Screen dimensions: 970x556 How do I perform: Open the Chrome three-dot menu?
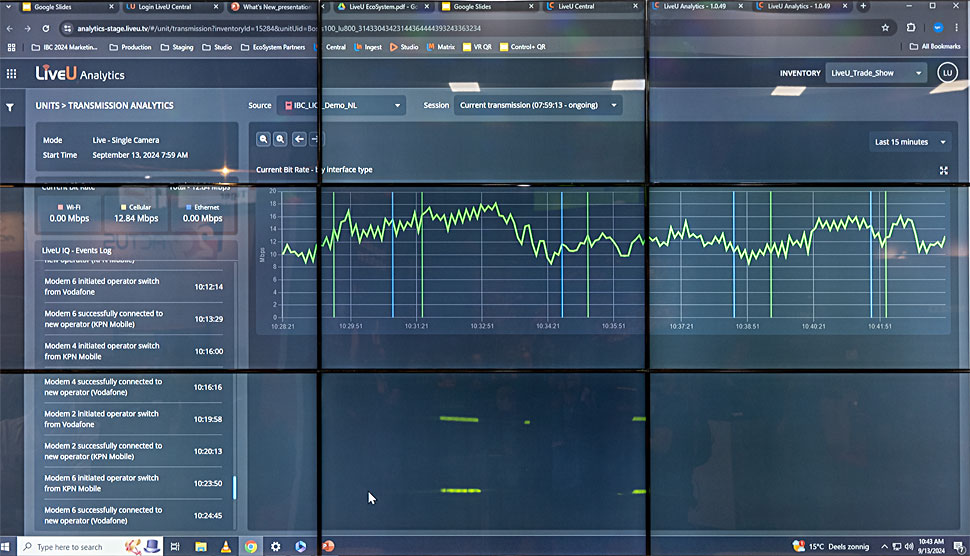click(957, 28)
